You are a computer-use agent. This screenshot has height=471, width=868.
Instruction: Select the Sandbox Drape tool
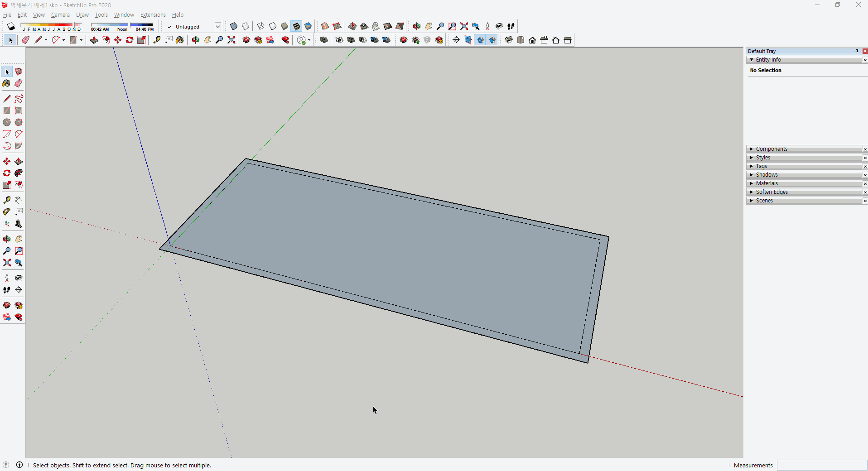click(x=376, y=26)
